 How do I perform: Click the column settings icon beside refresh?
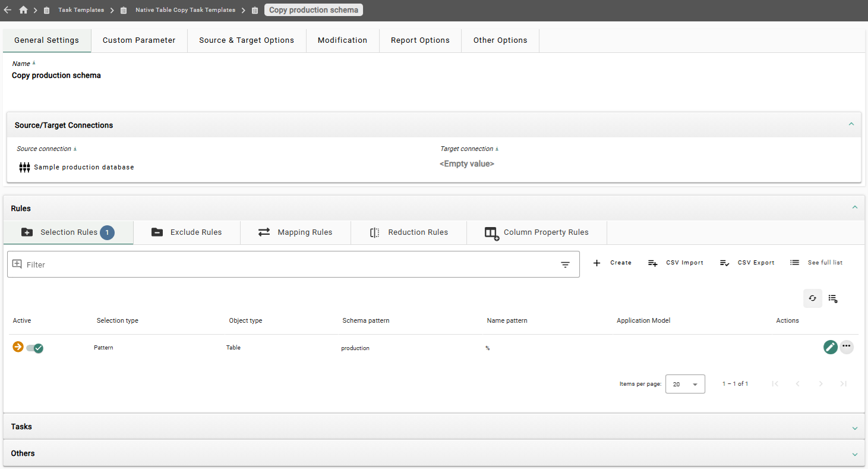[x=833, y=298]
